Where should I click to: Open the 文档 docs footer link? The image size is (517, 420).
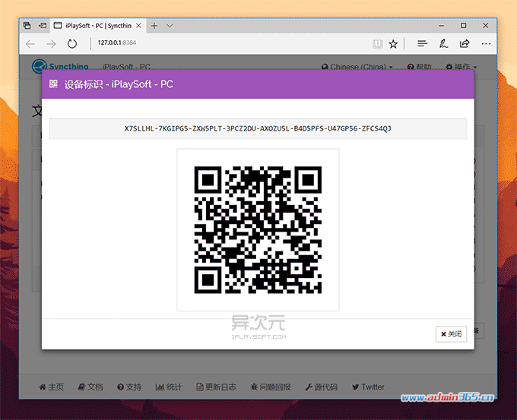[90, 387]
